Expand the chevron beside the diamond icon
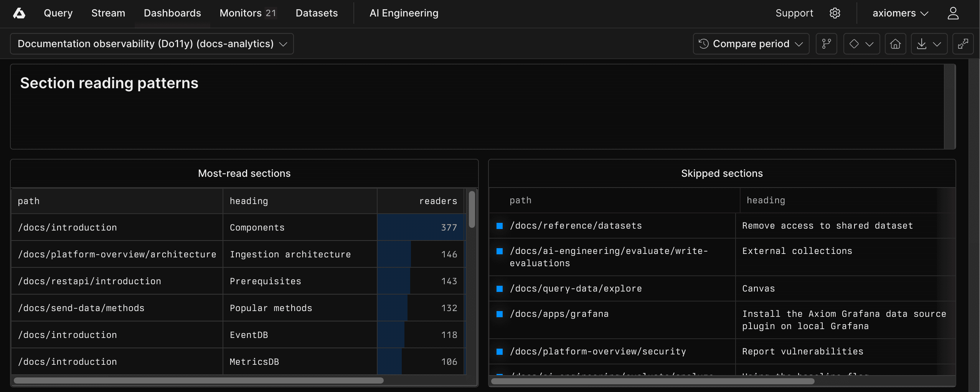The image size is (980, 392). [x=869, y=44]
